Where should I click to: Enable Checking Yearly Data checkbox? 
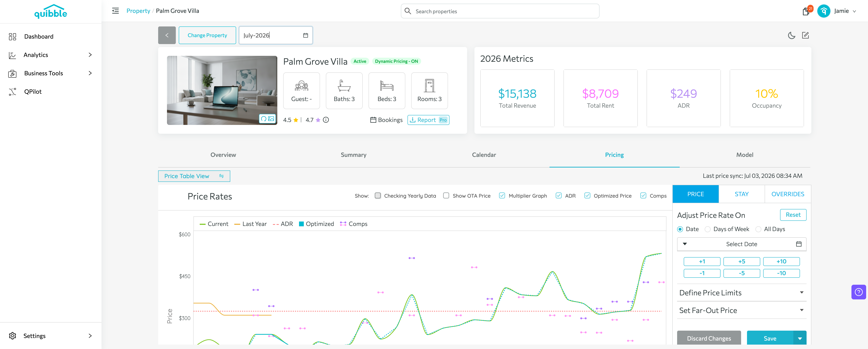(378, 196)
